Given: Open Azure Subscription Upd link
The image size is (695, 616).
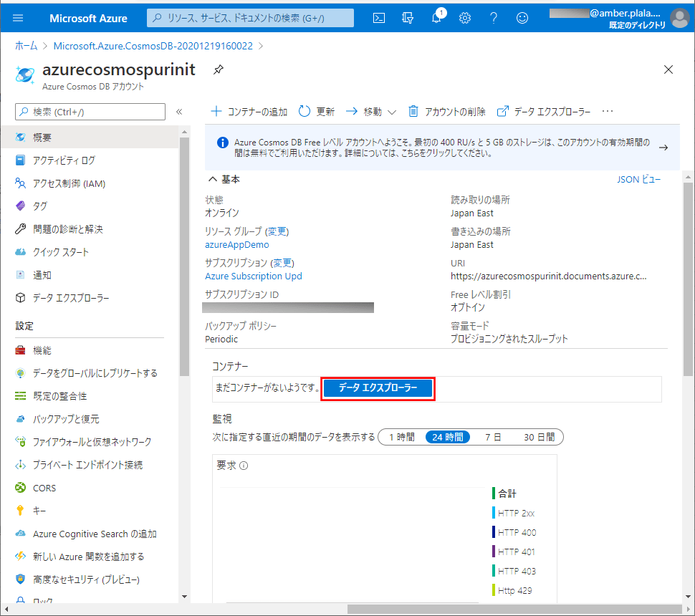Looking at the screenshot, I should (254, 276).
